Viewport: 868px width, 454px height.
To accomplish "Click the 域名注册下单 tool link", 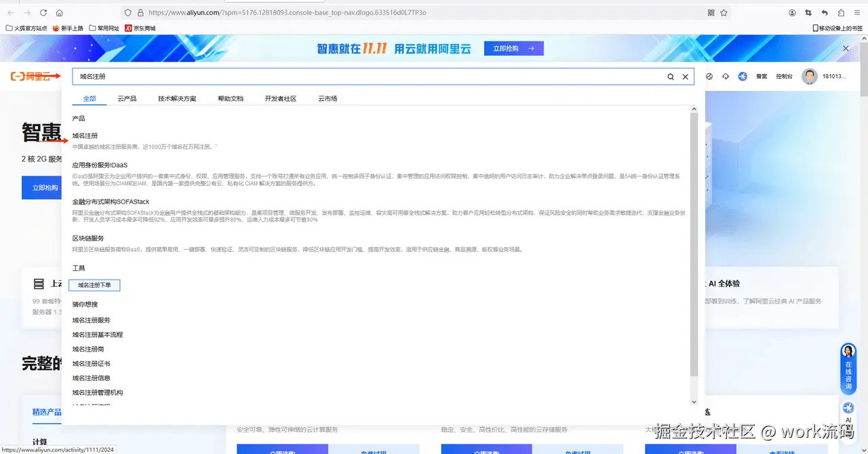I will click(x=95, y=285).
